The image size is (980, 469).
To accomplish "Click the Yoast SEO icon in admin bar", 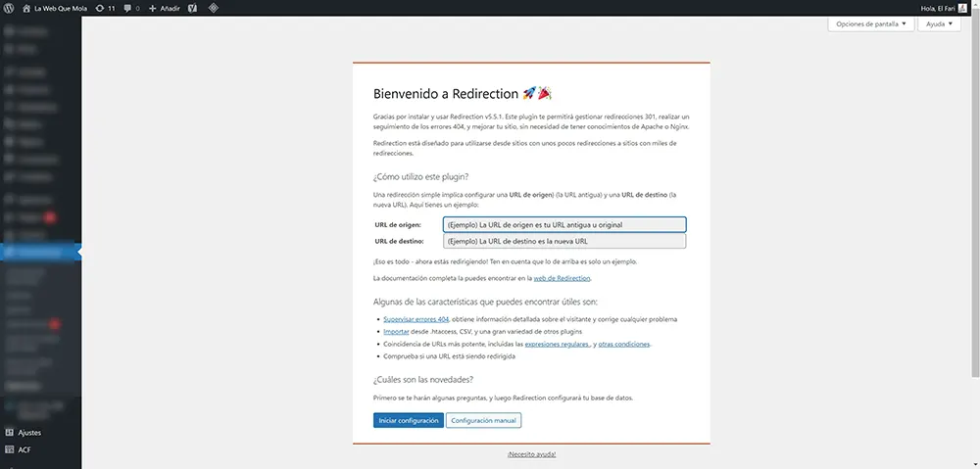I will (193, 7).
